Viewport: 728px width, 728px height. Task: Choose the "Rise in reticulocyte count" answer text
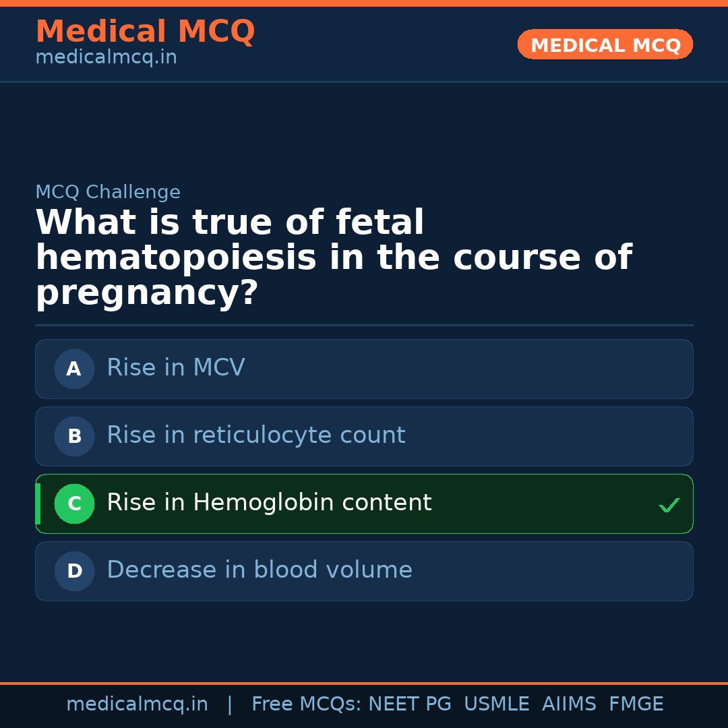click(x=255, y=435)
